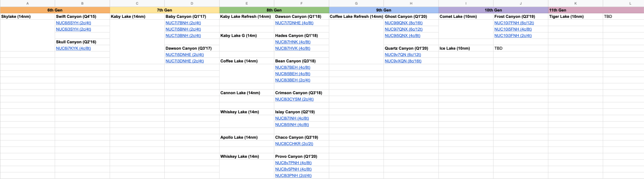644x179 pixels.
Task: Open the NUC6i7KYK (4c/8t) link
Action: click(73, 48)
